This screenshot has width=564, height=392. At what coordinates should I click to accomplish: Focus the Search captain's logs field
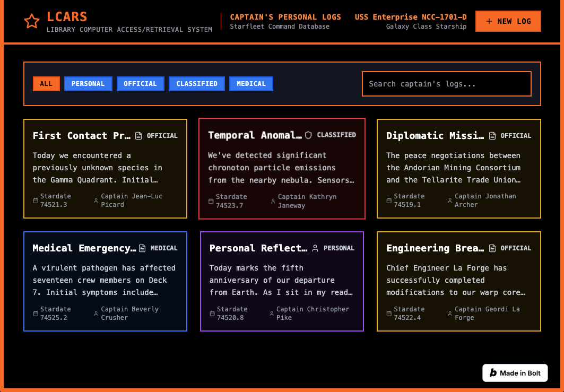446,84
